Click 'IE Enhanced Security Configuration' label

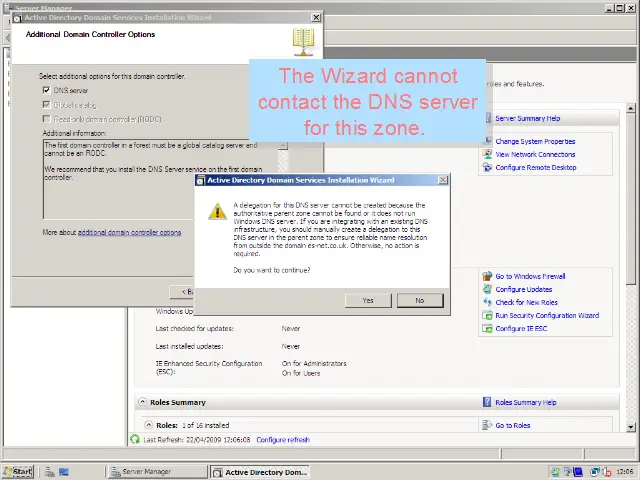(x=209, y=363)
